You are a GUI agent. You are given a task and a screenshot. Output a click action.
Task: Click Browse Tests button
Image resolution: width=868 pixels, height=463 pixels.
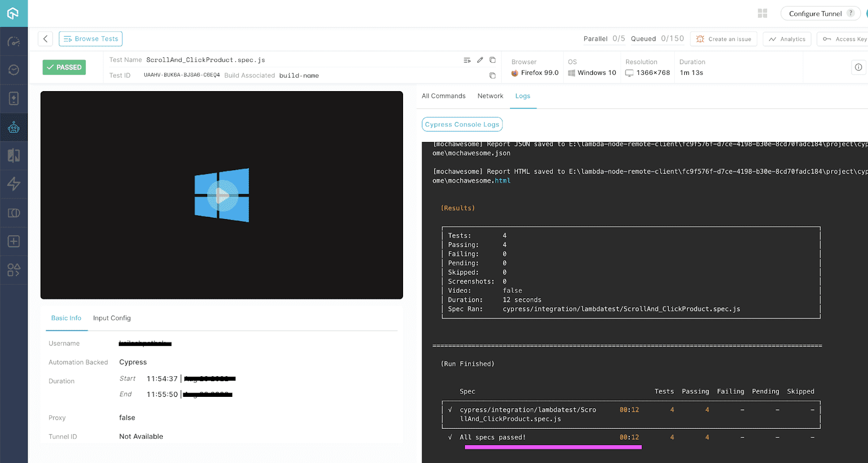click(x=91, y=38)
